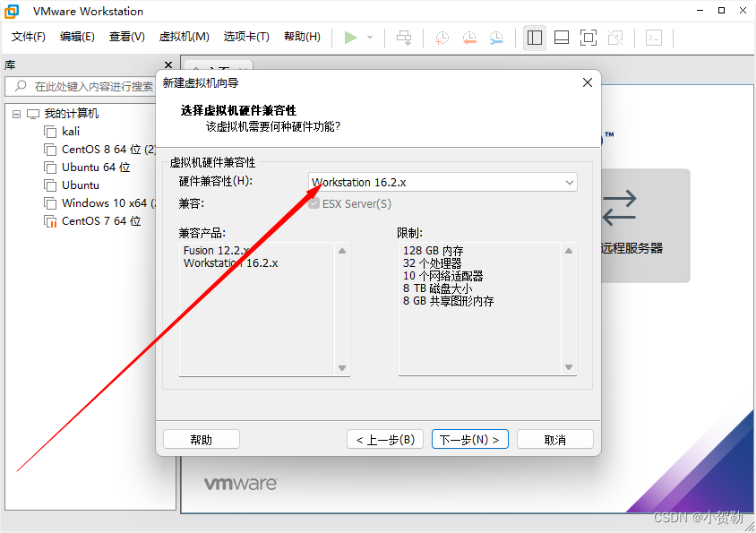
Task: Click the 32 个处理器 limit entry
Action: coord(432,263)
